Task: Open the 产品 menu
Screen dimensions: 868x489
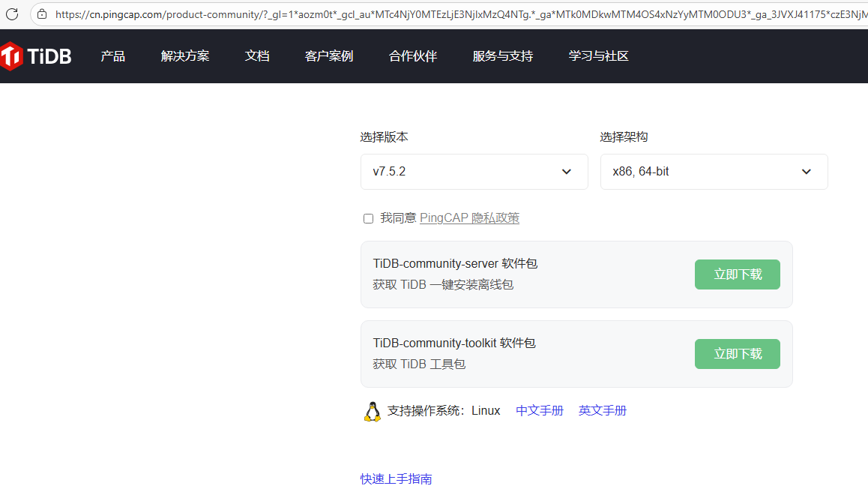Action: click(113, 56)
